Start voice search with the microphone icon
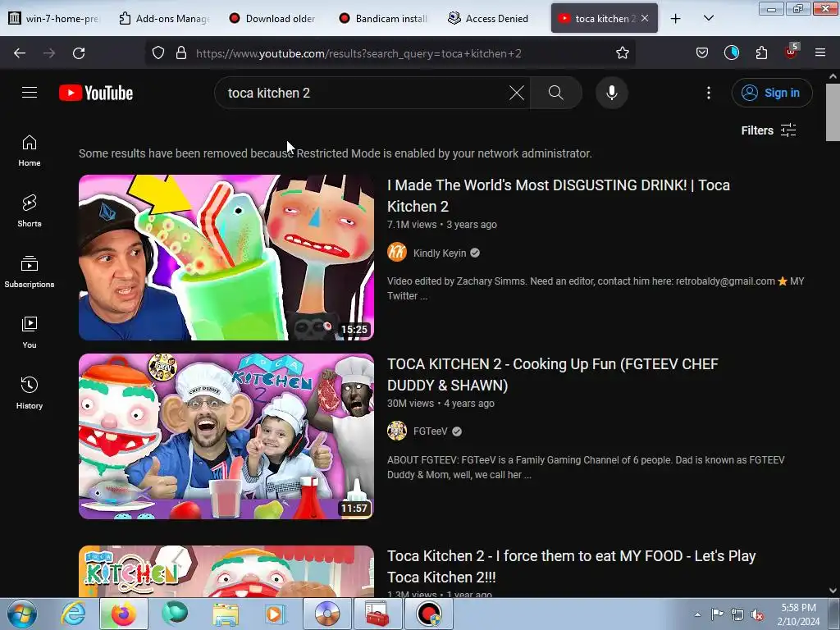The height and width of the screenshot is (630, 840). (612, 93)
